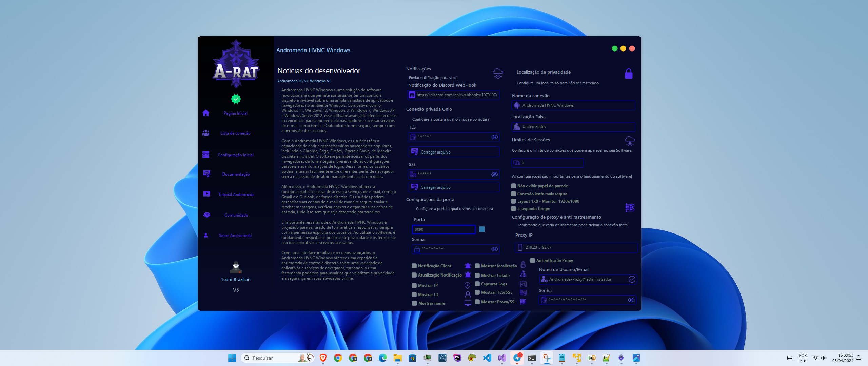Select the Pagina Inicial home icon
This screenshot has width=868, height=366.
[x=206, y=113]
